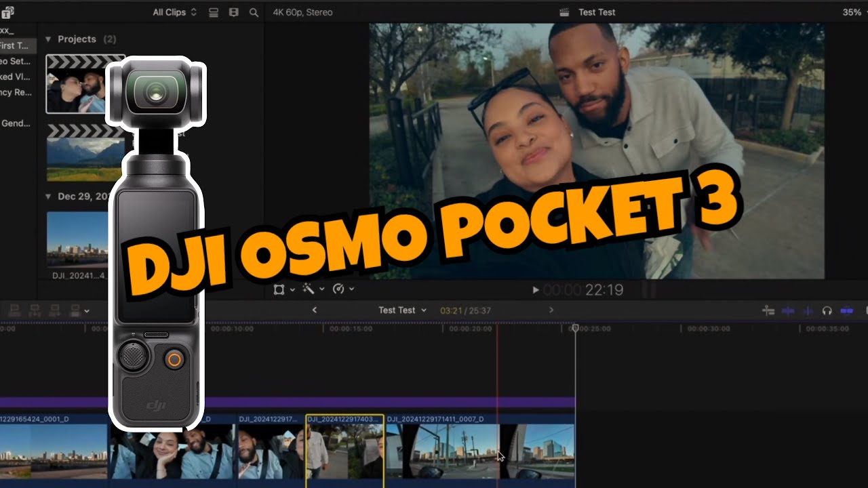
Task: Click the insert clip edit icon
Action: [35, 310]
